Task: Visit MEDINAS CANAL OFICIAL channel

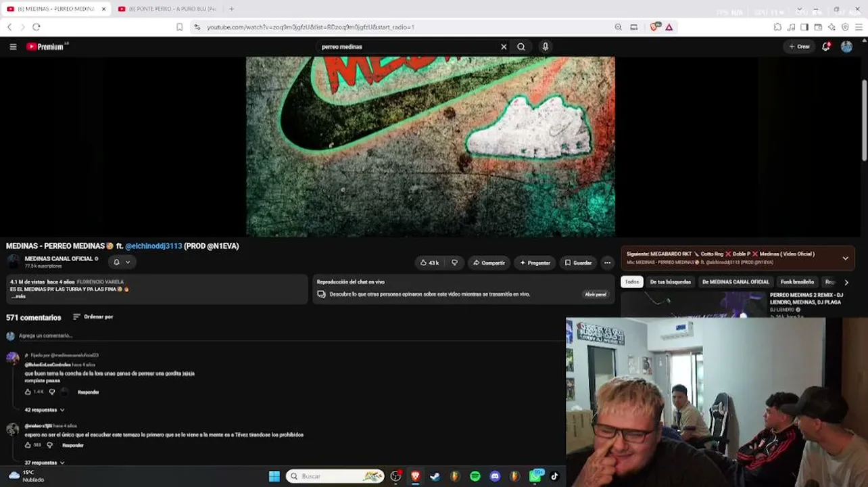Action: click(59, 258)
